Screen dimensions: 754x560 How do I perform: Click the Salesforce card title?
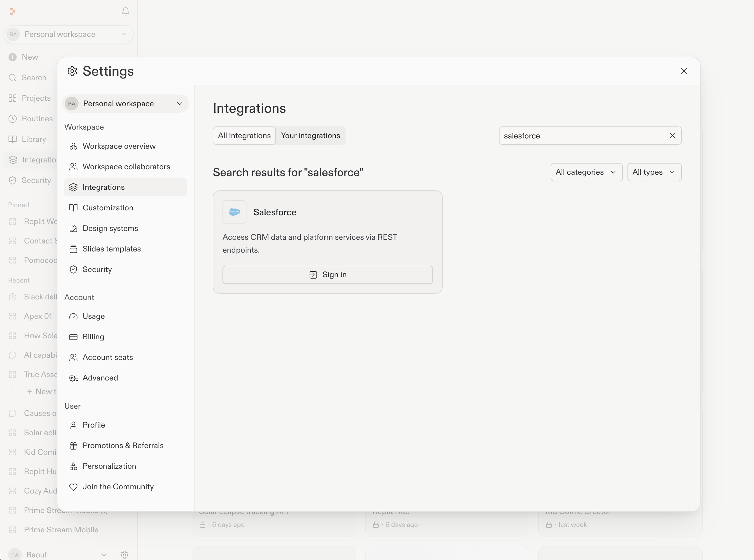(x=275, y=212)
